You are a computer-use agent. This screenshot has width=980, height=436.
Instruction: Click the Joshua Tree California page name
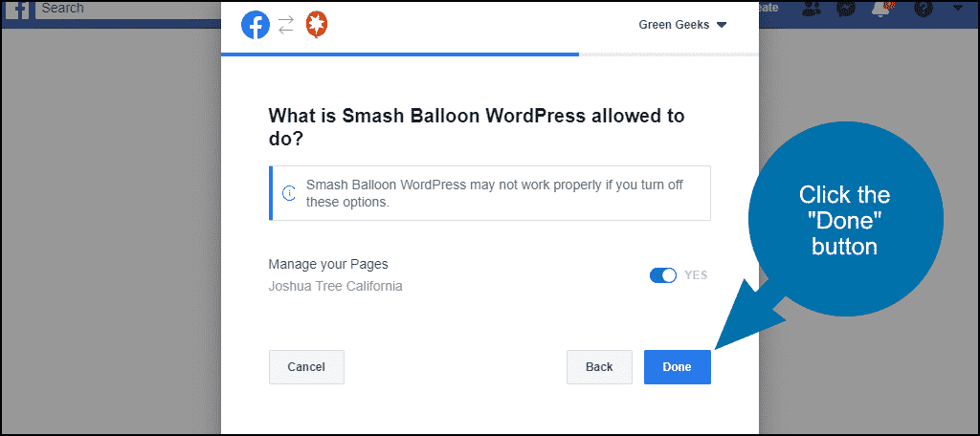(x=335, y=286)
